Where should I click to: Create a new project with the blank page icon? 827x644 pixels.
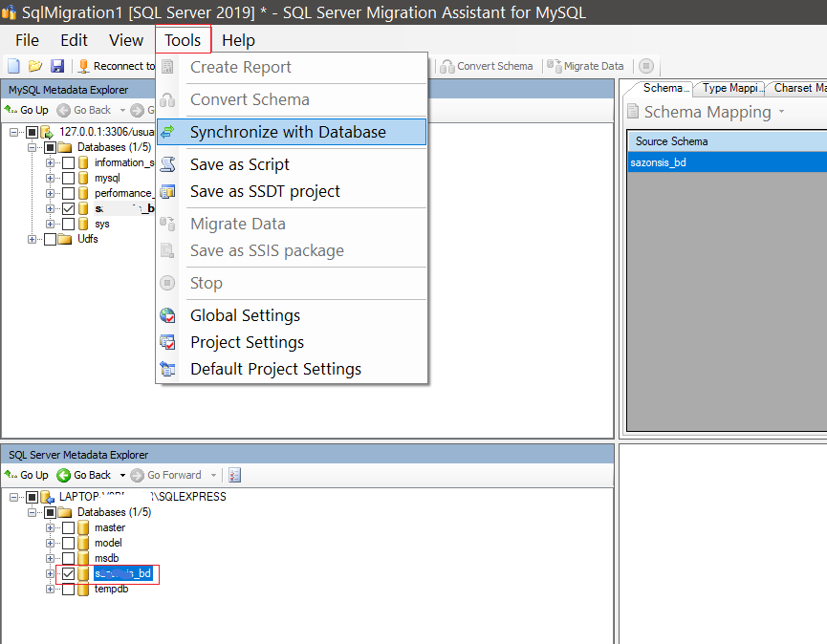(12, 66)
